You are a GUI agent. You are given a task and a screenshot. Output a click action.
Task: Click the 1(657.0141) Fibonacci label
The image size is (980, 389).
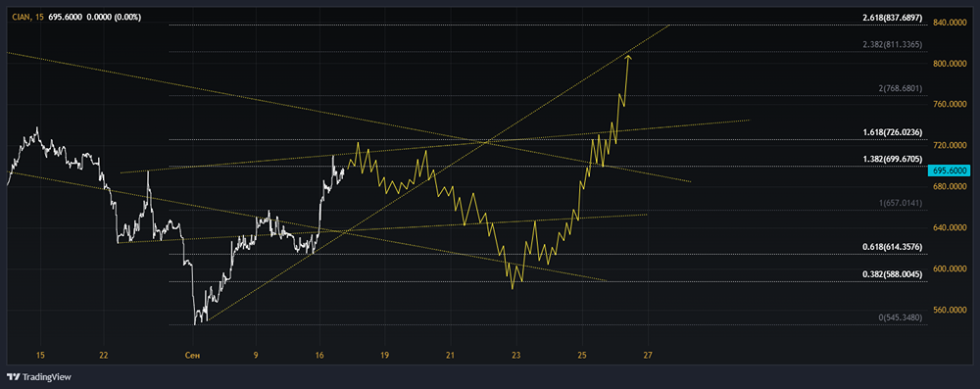pos(901,203)
